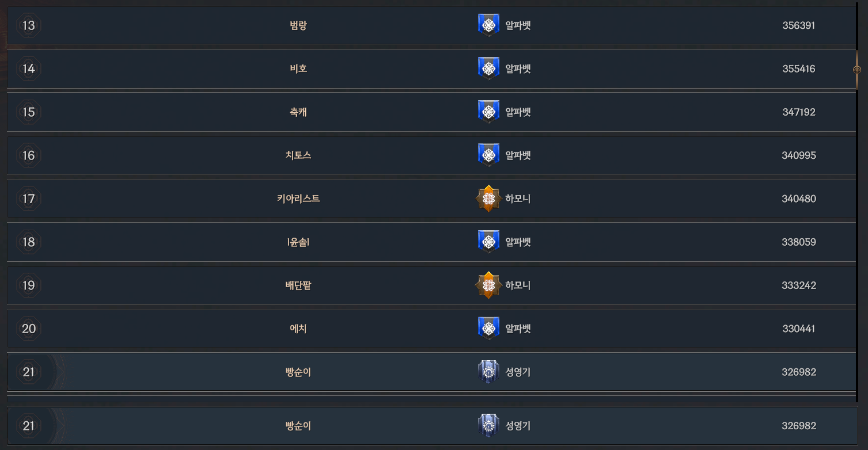The image size is (868, 450).
Task: Click the 하모니 guild emblem beside 배단팥
Action: (488, 285)
